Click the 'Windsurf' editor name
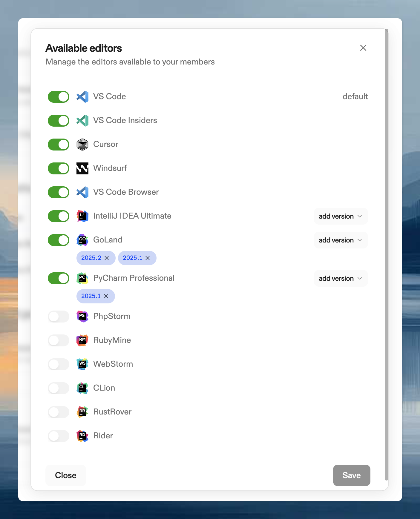Image resolution: width=420 pixels, height=519 pixels. point(110,168)
